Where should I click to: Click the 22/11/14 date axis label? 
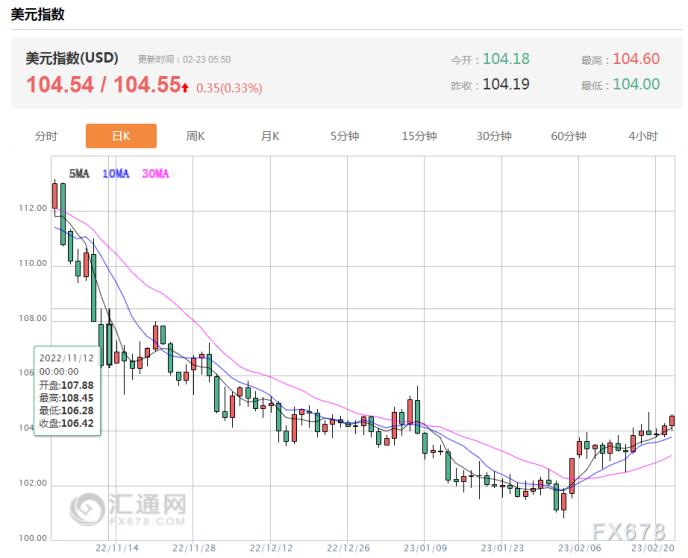point(117,548)
